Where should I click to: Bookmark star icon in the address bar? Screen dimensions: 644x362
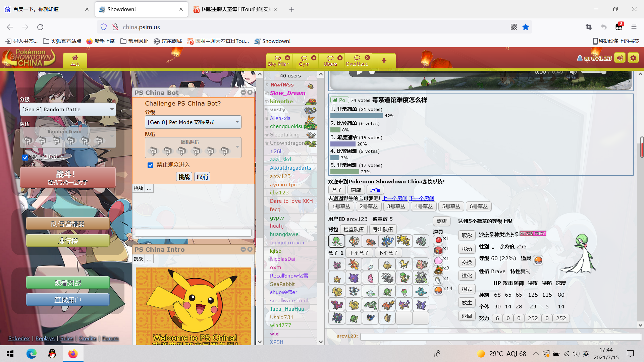(526, 27)
